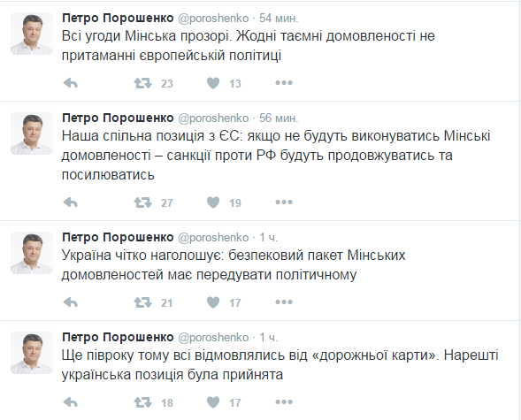The width and height of the screenshot is (521, 420).
Task: Retweet the tweet with 23 retweets
Action: click(143, 83)
